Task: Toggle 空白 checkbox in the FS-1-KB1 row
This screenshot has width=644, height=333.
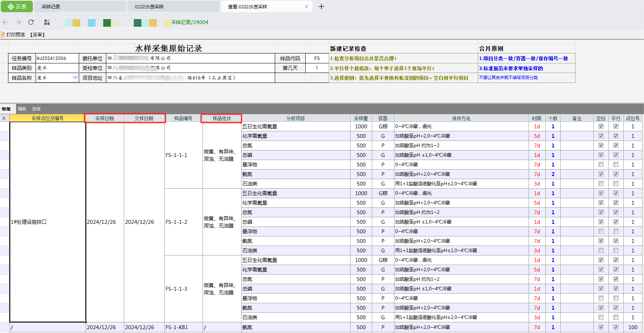Action: tap(601, 327)
